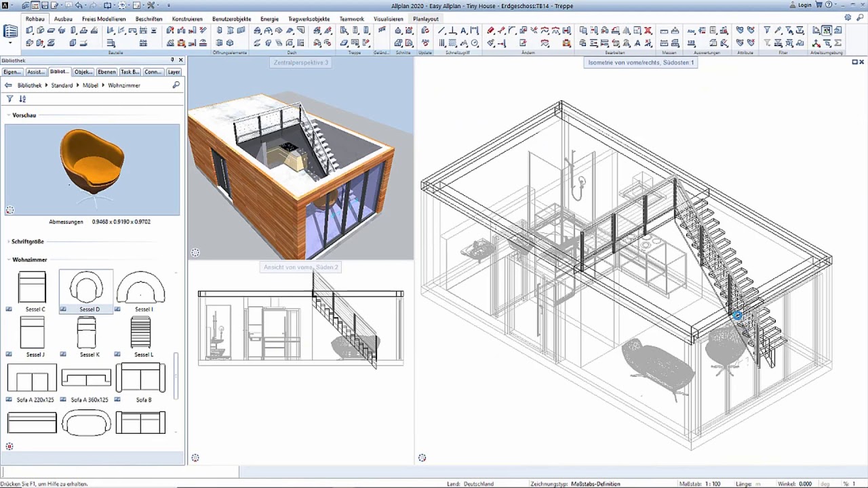Click the Winkel 0.000 value in status bar
868x488 pixels.
pos(805,484)
